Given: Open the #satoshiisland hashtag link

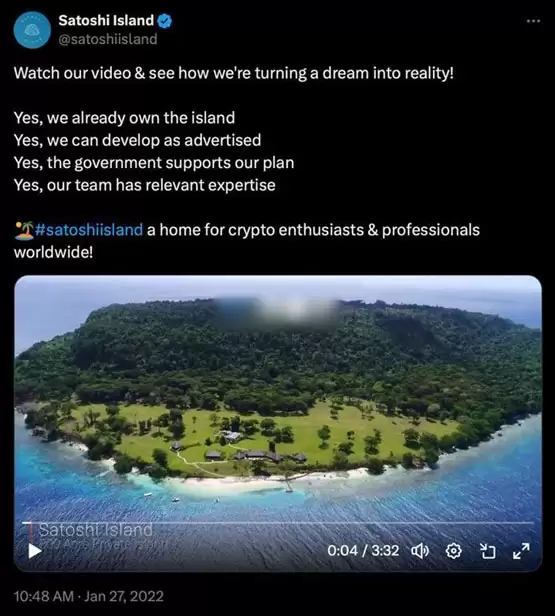Looking at the screenshot, I should (89, 230).
